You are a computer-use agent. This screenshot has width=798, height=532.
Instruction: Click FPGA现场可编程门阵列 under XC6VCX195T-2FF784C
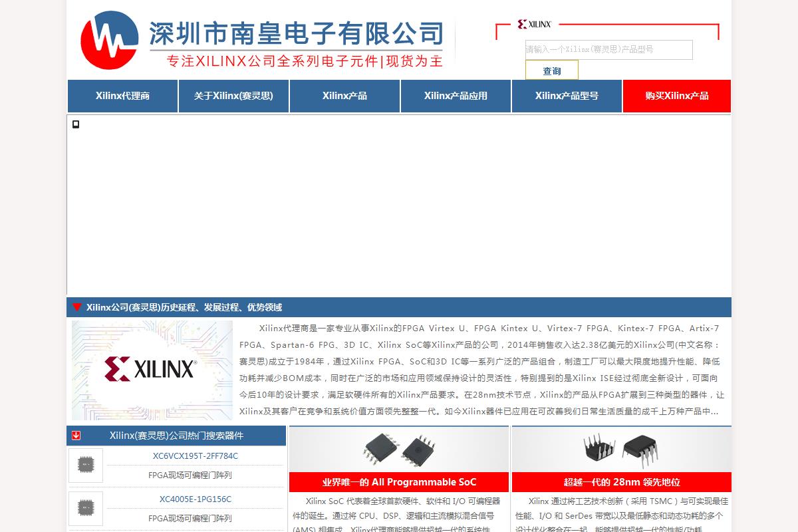click(x=190, y=475)
